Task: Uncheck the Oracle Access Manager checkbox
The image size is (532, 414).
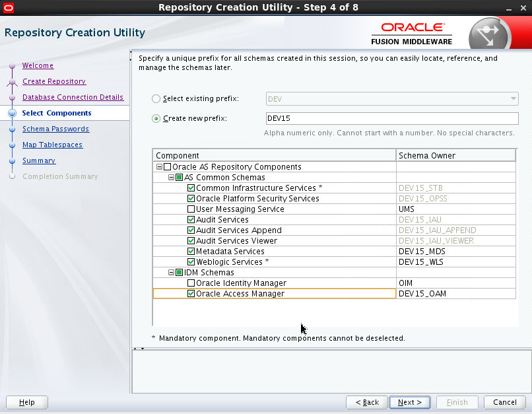Action: click(191, 293)
